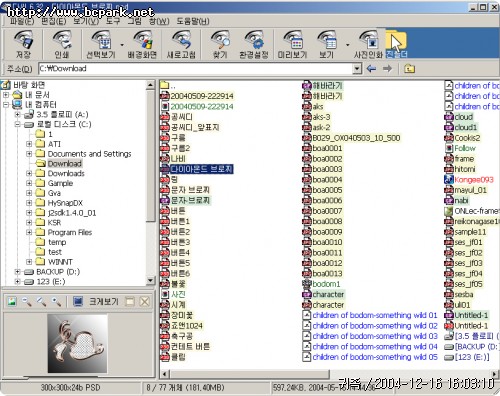Set image as 배경화면 wallpaper
Image resolution: width=500 pixels, height=396 pixels.
point(142,44)
